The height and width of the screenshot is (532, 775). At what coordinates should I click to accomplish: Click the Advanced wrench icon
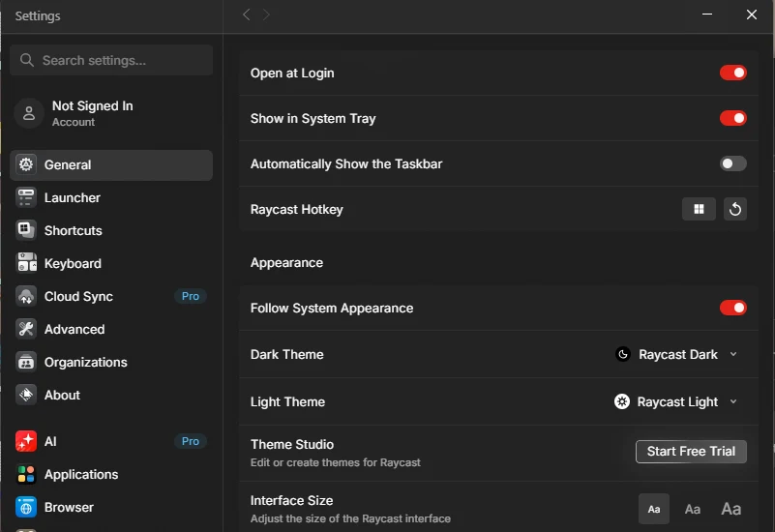(26, 329)
